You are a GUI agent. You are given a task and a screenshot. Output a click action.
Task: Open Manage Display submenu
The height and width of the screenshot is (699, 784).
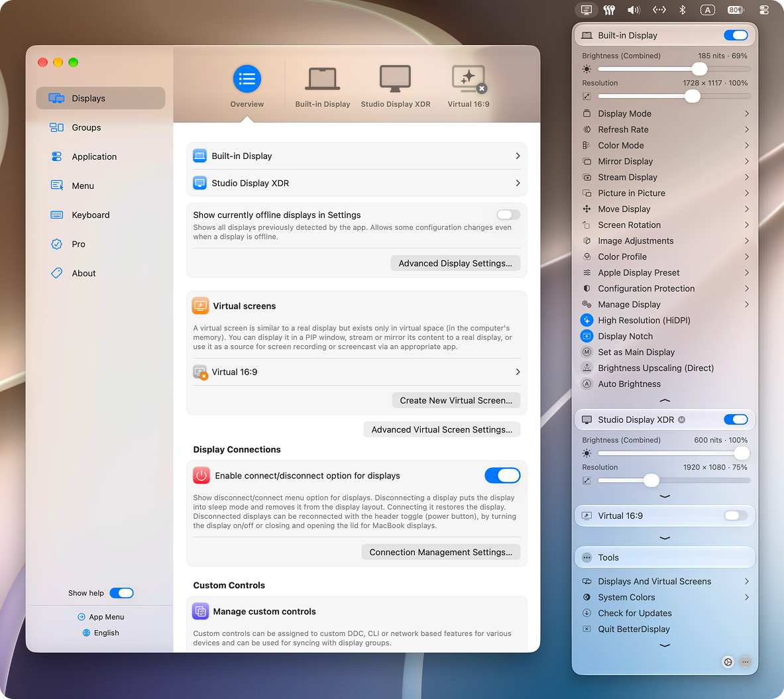(x=666, y=305)
